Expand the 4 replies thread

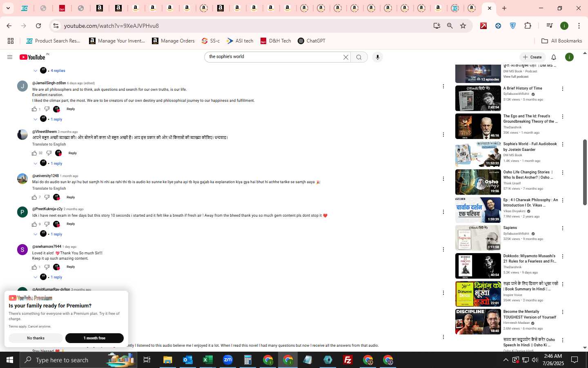[58, 71]
